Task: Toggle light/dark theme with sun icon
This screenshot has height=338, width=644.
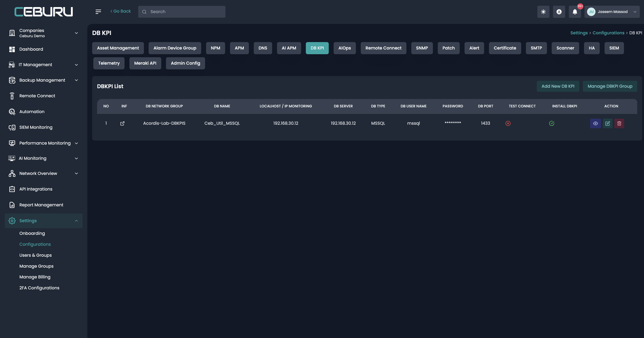Action: [543, 12]
